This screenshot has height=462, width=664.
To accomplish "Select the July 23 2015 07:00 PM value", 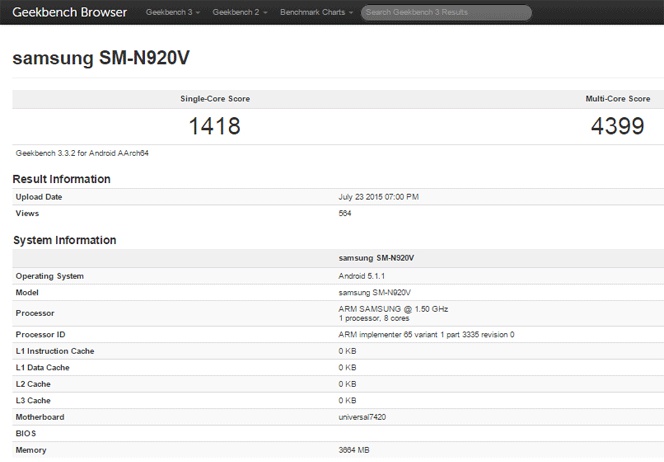I will (x=379, y=197).
